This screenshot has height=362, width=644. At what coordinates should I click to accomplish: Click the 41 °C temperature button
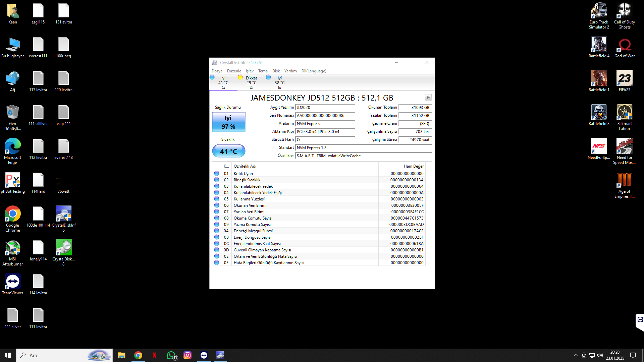point(228,151)
